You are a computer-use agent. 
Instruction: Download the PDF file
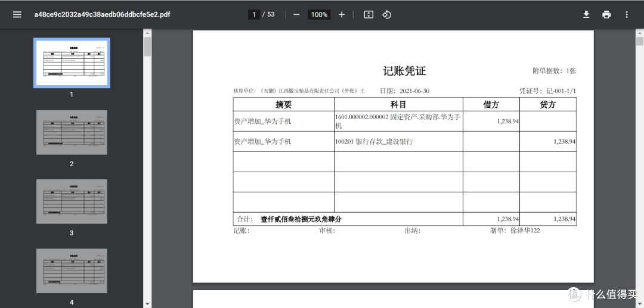point(586,14)
